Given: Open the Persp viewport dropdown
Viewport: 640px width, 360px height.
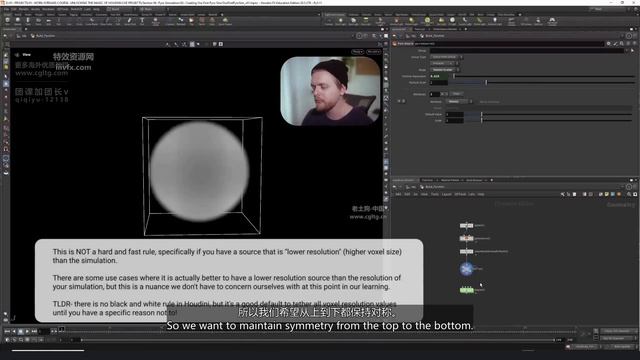Looking at the screenshot, I should (358, 52).
